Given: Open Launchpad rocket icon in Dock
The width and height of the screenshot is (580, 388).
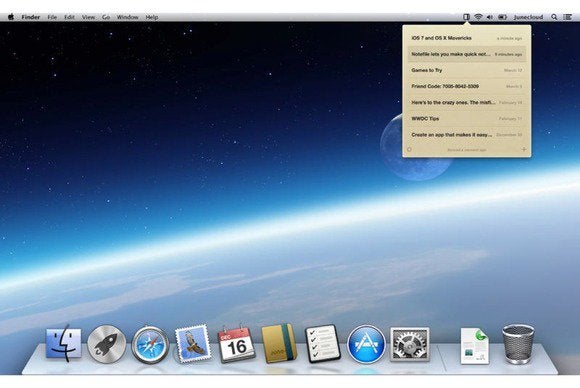Looking at the screenshot, I should [x=107, y=344].
